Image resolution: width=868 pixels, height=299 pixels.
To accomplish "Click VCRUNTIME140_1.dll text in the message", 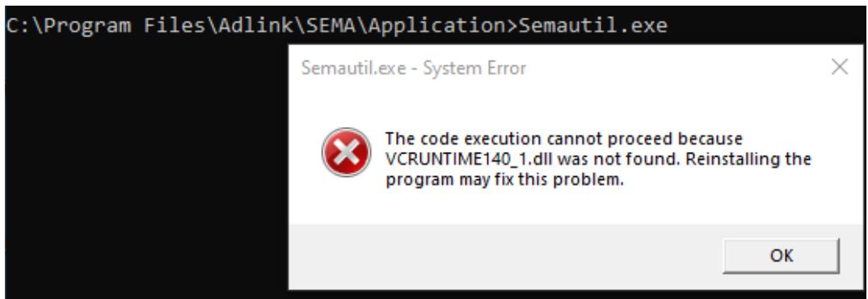I will 470,159.
